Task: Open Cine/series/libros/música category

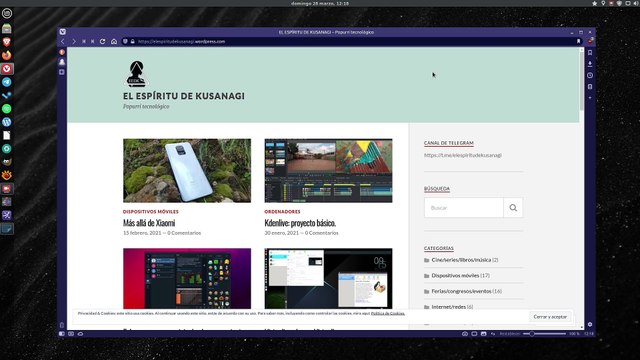Action: coord(461,260)
